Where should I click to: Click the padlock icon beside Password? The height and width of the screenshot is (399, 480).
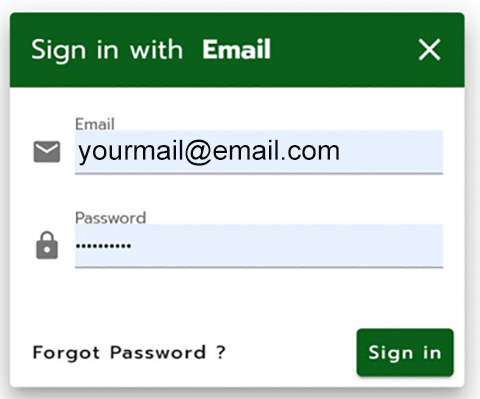point(47,245)
